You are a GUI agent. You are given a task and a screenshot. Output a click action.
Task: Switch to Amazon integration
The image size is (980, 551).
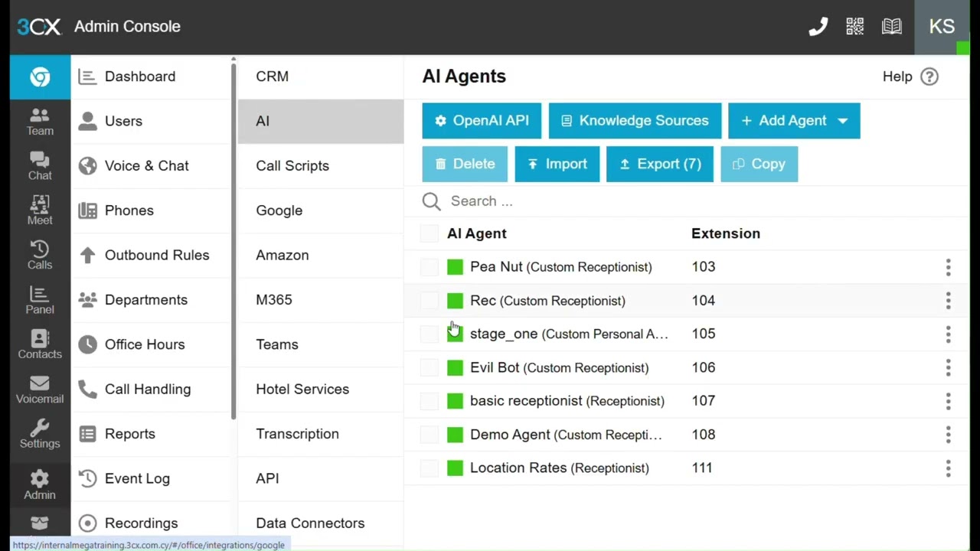[321, 255]
